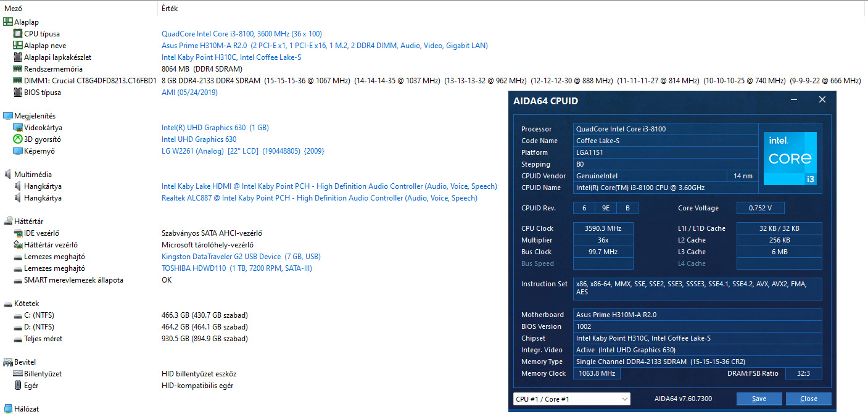Click the Core Voltage 0.752 V field

(x=760, y=208)
